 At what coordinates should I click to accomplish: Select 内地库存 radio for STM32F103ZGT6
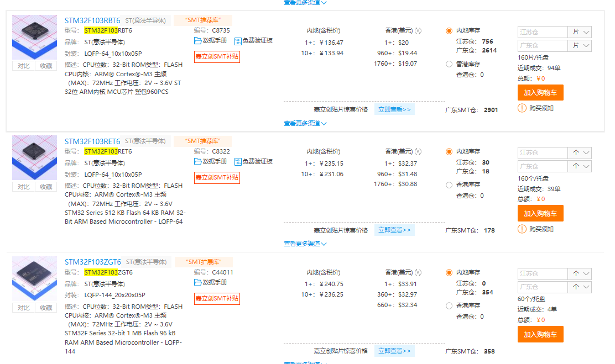[449, 273]
